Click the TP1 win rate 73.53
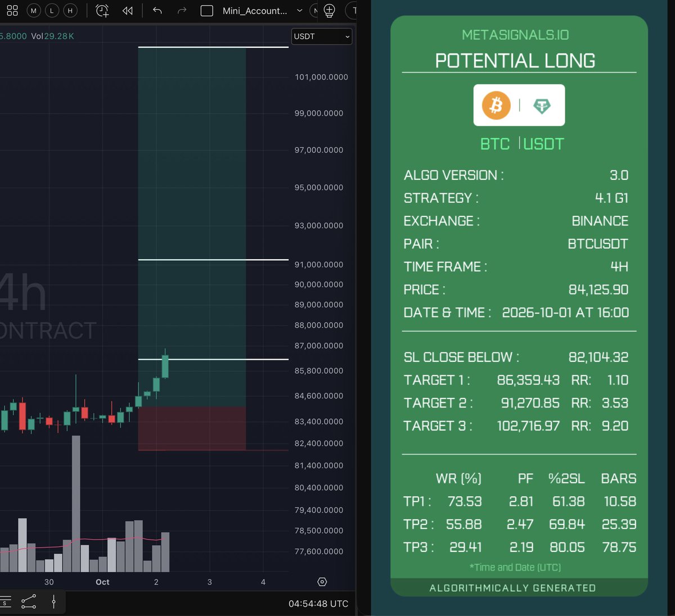This screenshot has height=616, width=675. click(465, 501)
